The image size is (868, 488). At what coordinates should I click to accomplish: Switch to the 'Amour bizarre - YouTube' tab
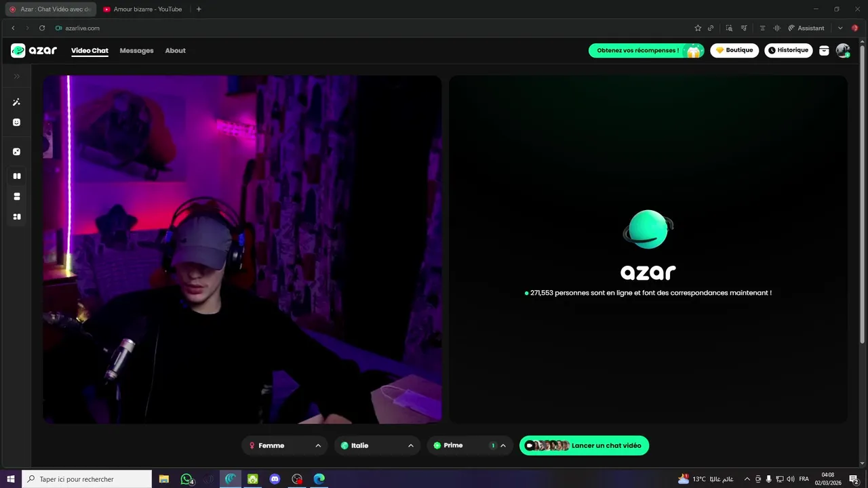coord(142,9)
